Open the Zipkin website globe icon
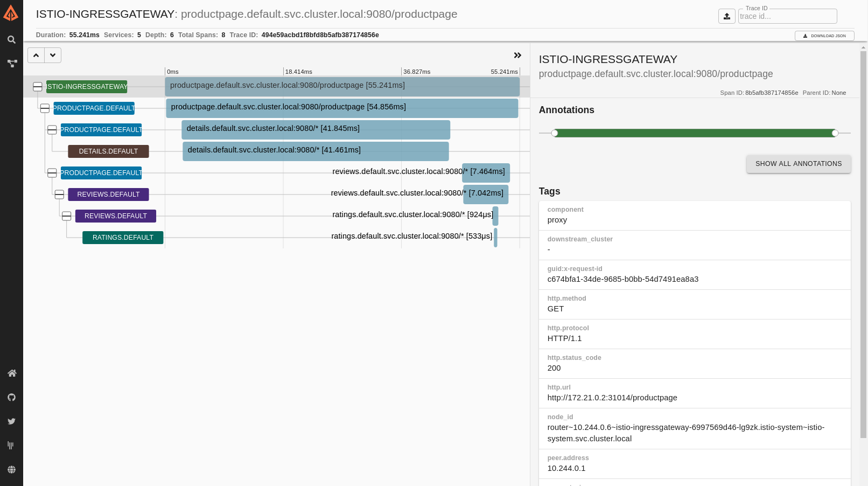 pos(11,469)
